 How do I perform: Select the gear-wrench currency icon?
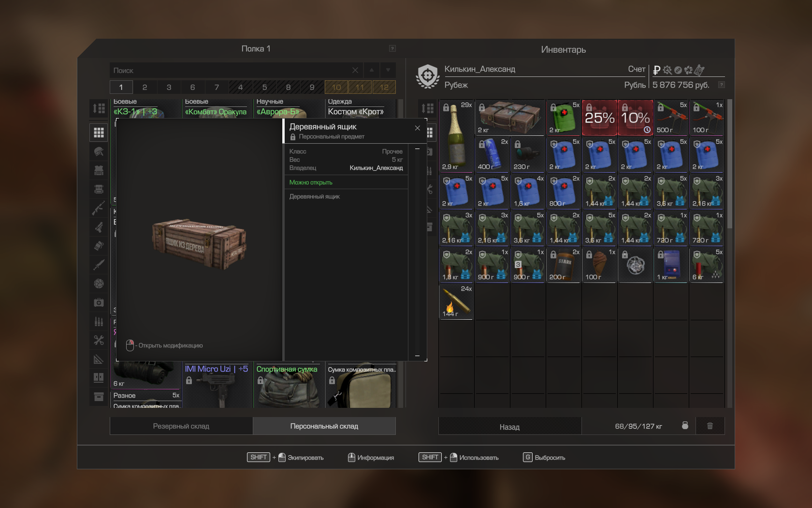667,70
